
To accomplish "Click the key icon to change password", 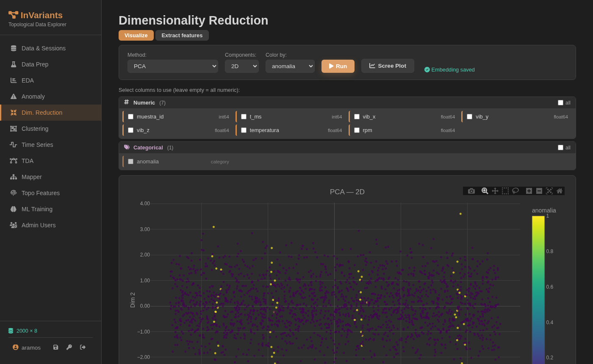I will [69, 347].
